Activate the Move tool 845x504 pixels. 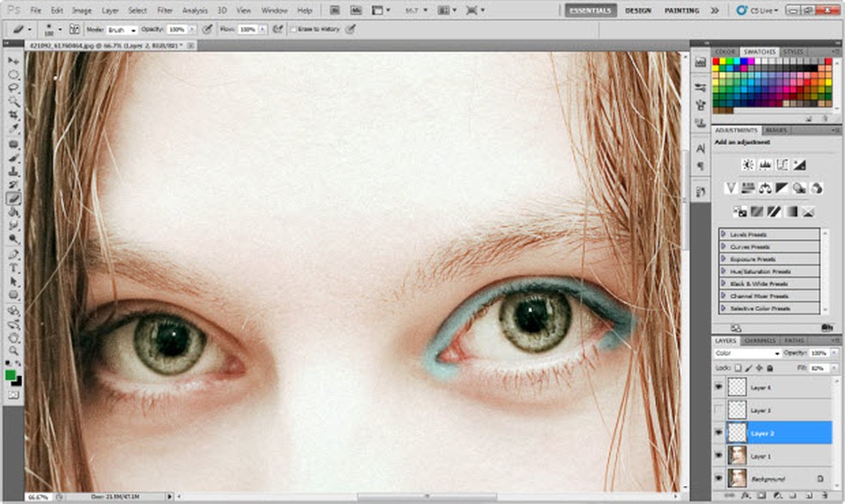(x=14, y=60)
